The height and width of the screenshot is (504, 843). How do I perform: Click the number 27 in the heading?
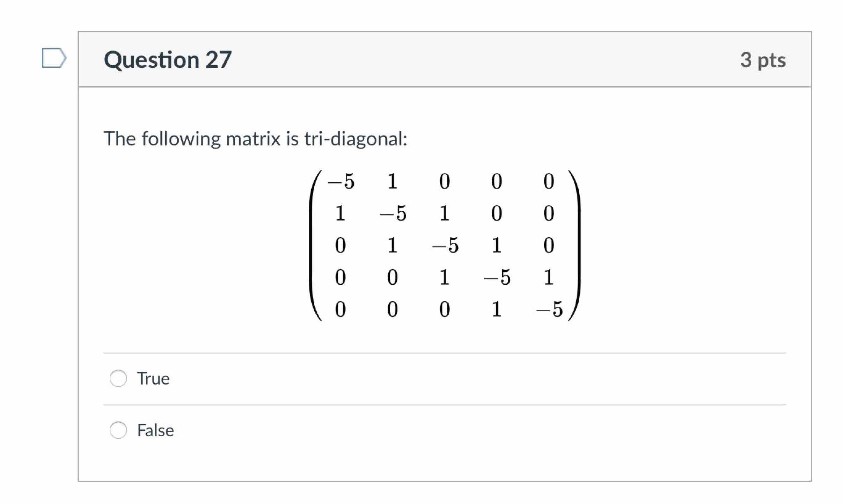coord(219,60)
